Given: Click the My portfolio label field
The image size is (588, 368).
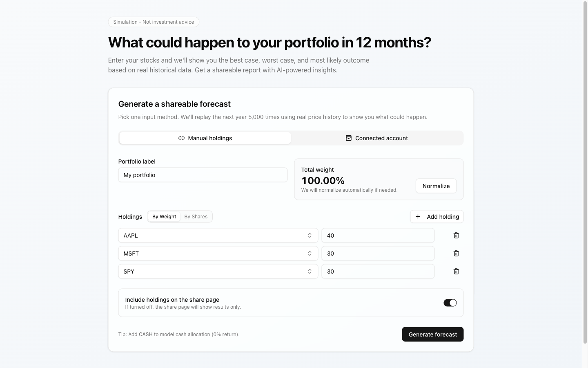Looking at the screenshot, I should point(203,175).
